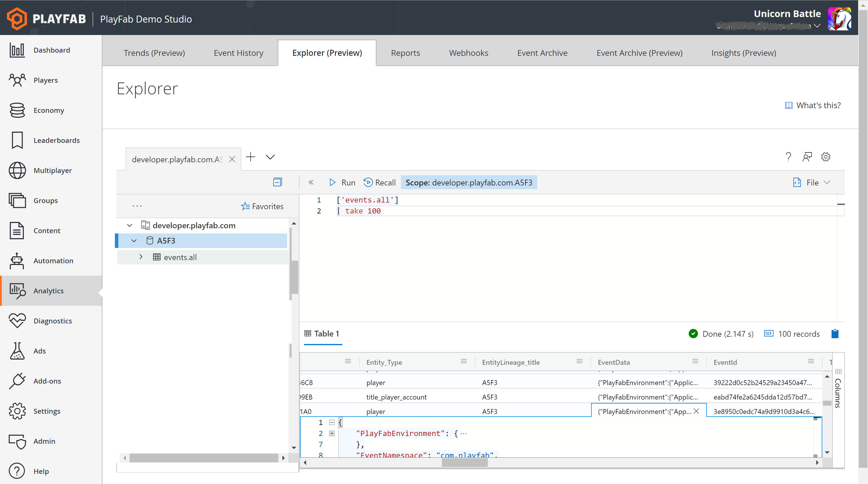Switch to the Event History tab
868x484 pixels.
(238, 53)
